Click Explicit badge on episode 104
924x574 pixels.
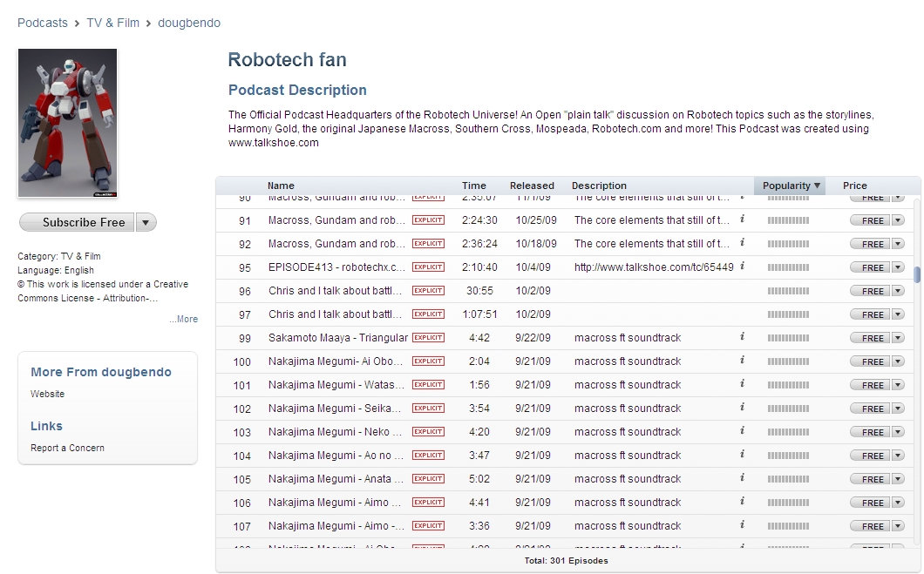click(x=428, y=456)
